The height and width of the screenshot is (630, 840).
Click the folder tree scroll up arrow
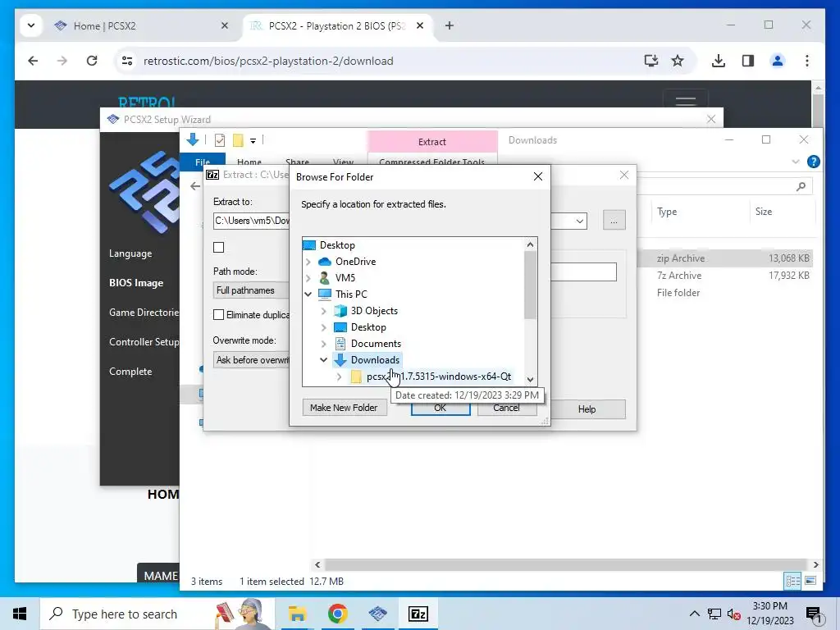530,244
